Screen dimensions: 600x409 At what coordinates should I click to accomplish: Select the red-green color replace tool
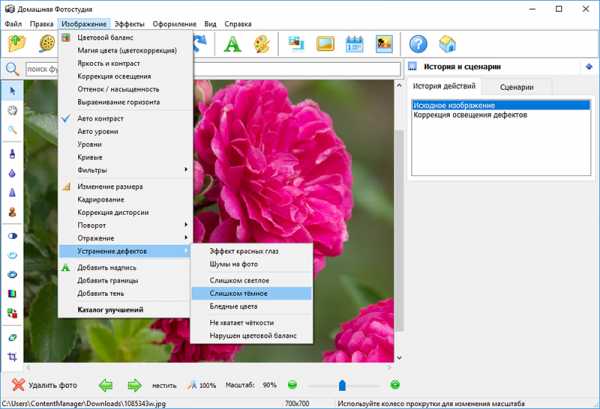[12, 313]
